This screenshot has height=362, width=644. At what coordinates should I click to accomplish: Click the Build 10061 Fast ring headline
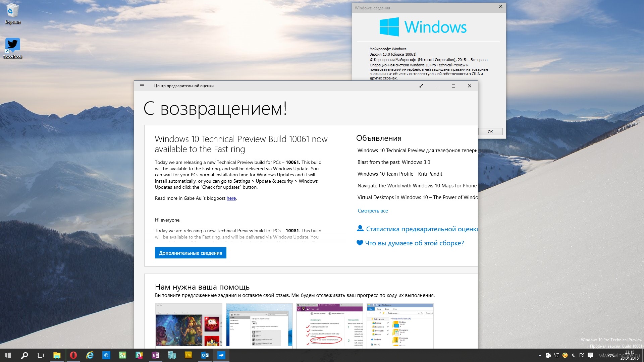click(241, 144)
